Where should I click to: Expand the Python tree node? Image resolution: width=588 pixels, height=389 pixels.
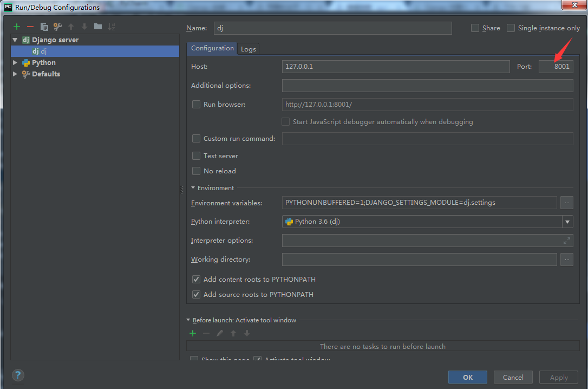pos(15,63)
